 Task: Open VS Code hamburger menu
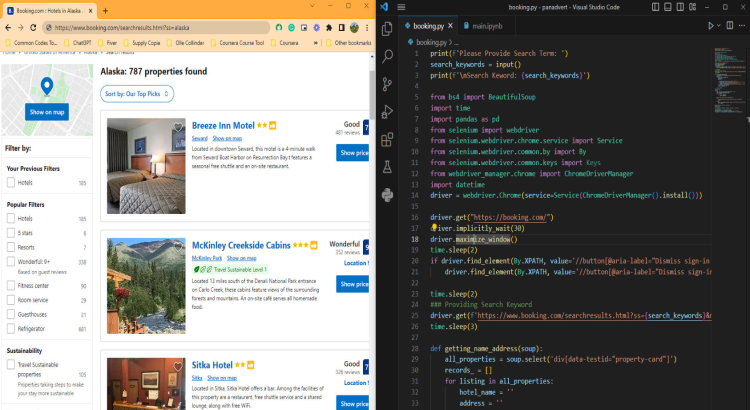point(401,7)
